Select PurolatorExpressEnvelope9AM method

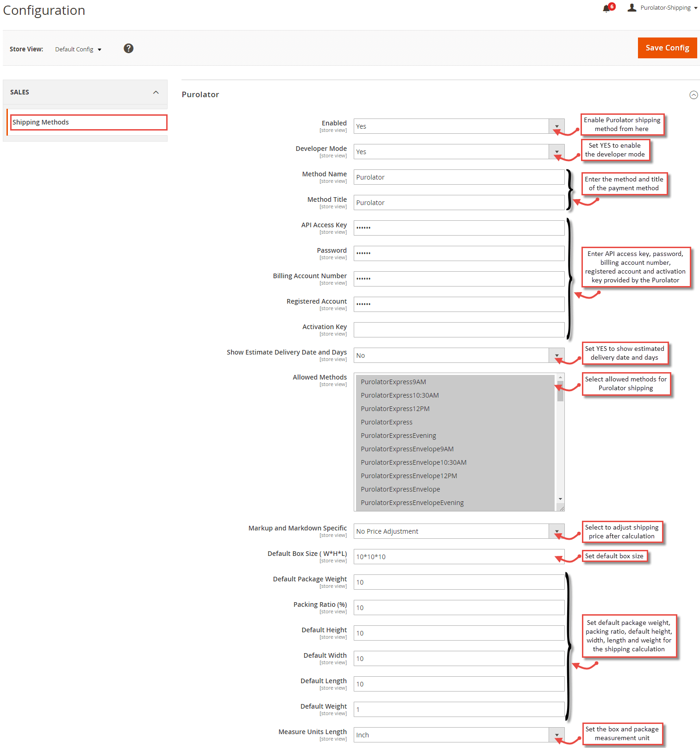click(455, 449)
